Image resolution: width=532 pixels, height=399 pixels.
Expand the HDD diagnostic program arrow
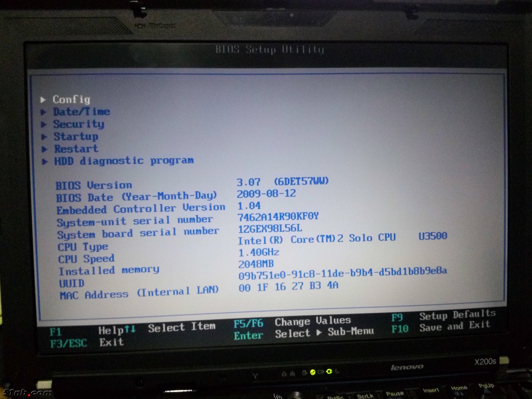(45, 161)
